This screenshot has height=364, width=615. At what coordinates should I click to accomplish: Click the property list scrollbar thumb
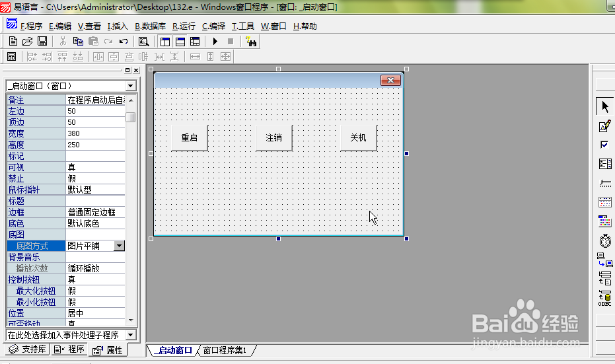[x=131, y=118]
